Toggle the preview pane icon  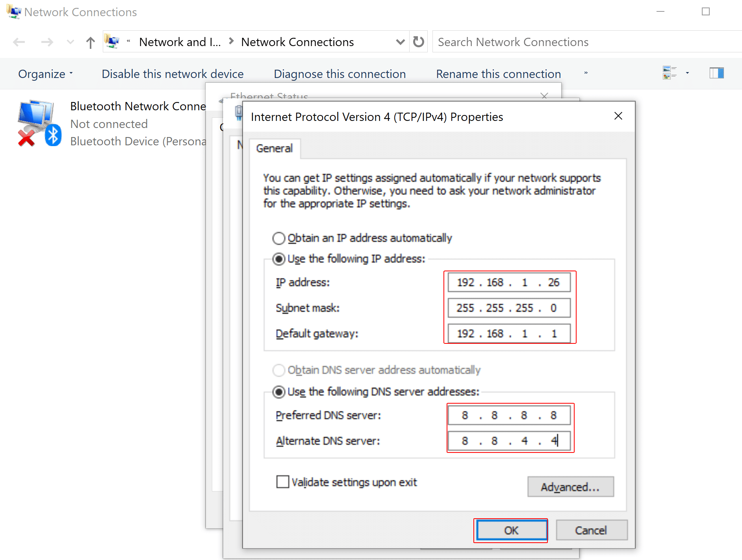pyautogui.click(x=717, y=73)
